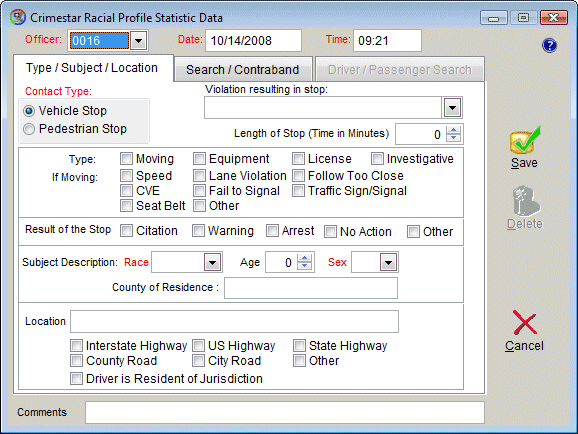Check the License type checkbox
The width and height of the screenshot is (578, 434).
[298, 159]
